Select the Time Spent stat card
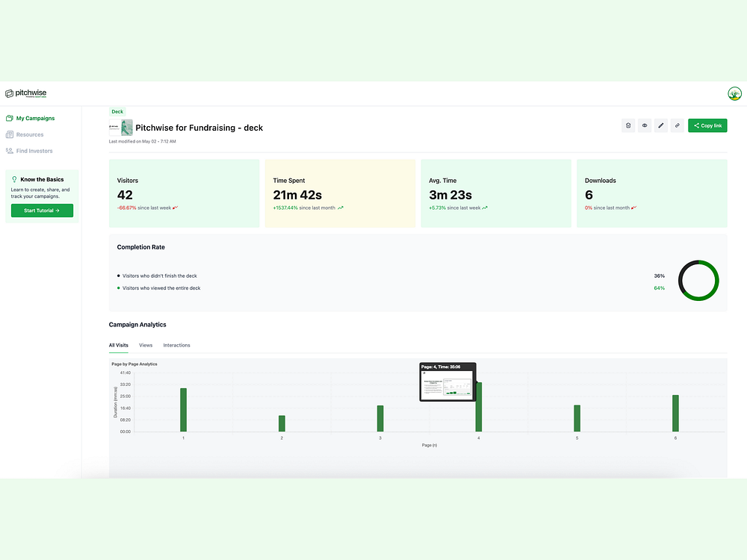This screenshot has height=560, width=747. pyautogui.click(x=340, y=193)
